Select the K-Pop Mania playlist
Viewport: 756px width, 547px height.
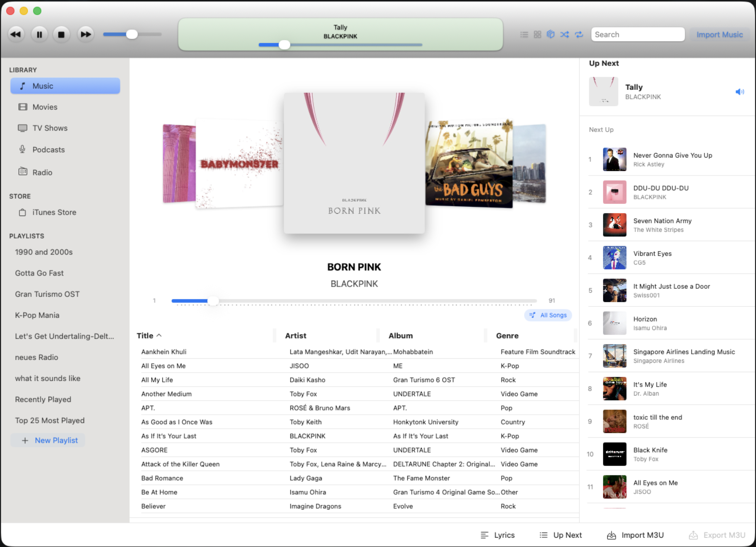pos(37,315)
